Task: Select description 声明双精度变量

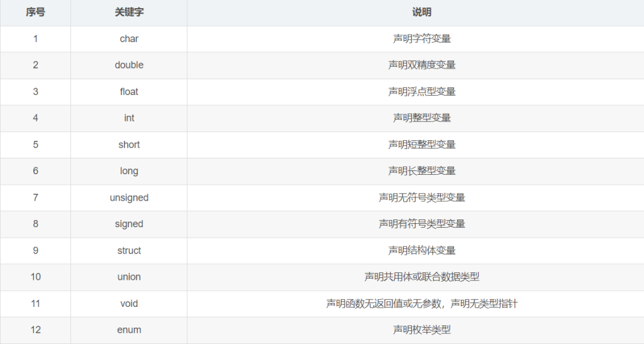Action: [421, 65]
